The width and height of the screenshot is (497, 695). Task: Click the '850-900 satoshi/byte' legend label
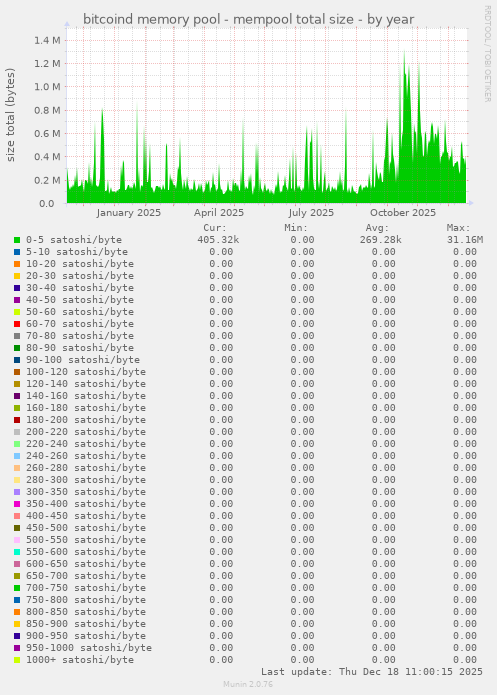click(86, 623)
